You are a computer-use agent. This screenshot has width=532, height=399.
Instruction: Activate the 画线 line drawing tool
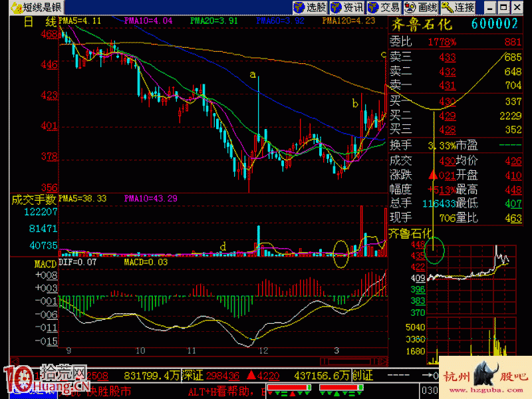(x=421, y=7)
